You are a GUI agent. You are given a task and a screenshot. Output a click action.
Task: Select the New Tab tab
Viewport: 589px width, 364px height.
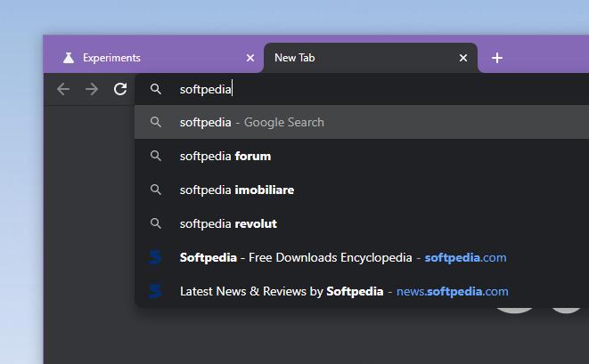(x=371, y=58)
